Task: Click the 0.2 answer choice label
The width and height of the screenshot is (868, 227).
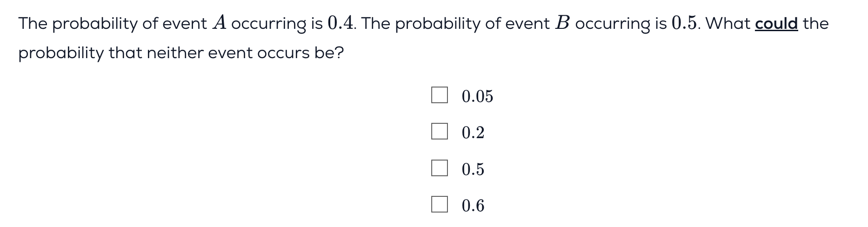Action: point(473,133)
